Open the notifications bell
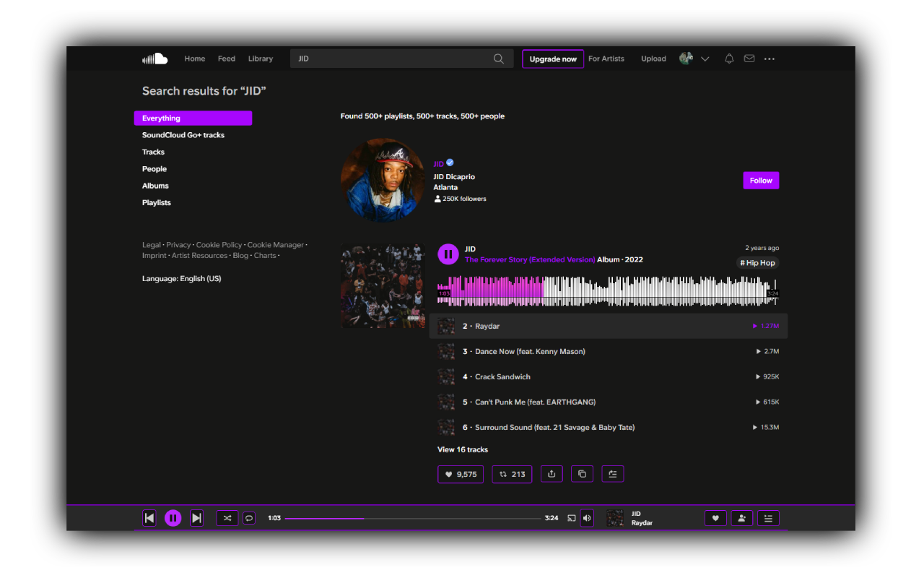Viewport: 924px width, 578px height. pyautogui.click(x=729, y=59)
